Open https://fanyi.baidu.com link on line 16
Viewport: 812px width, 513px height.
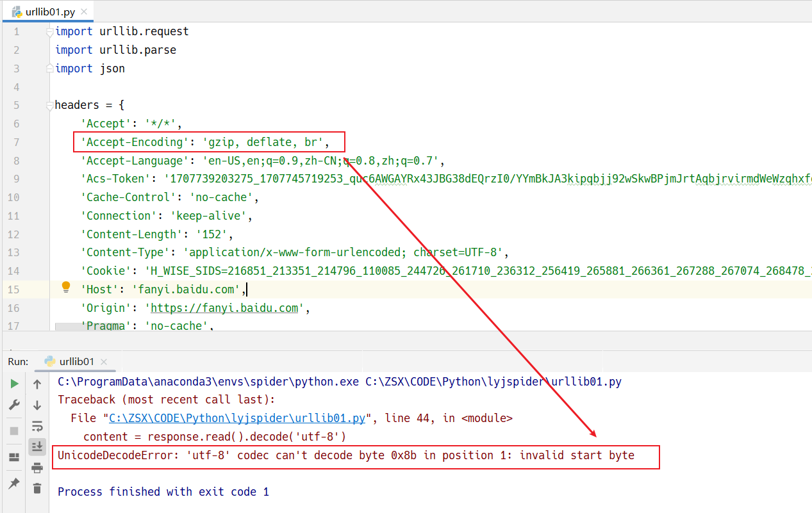(224, 308)
